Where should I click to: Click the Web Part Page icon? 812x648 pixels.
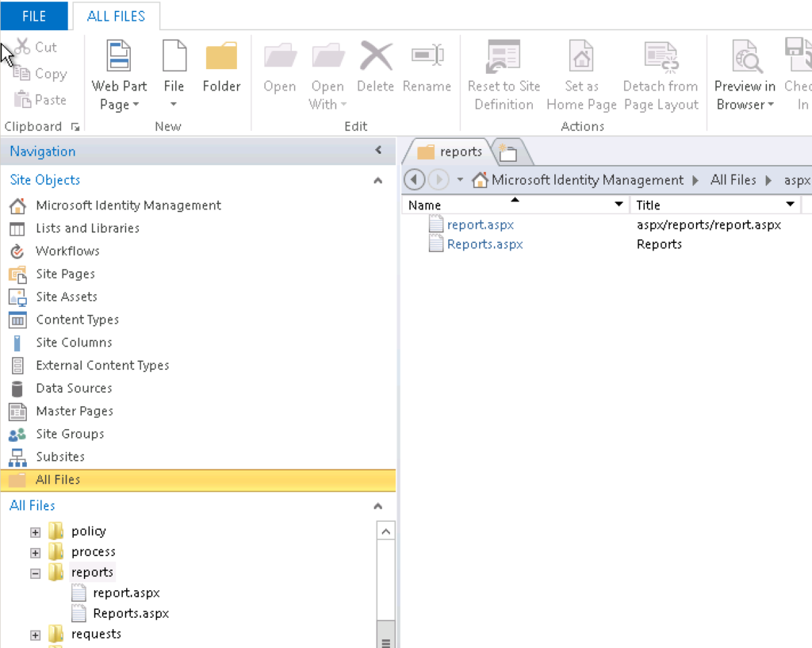[x=119, y=57]
